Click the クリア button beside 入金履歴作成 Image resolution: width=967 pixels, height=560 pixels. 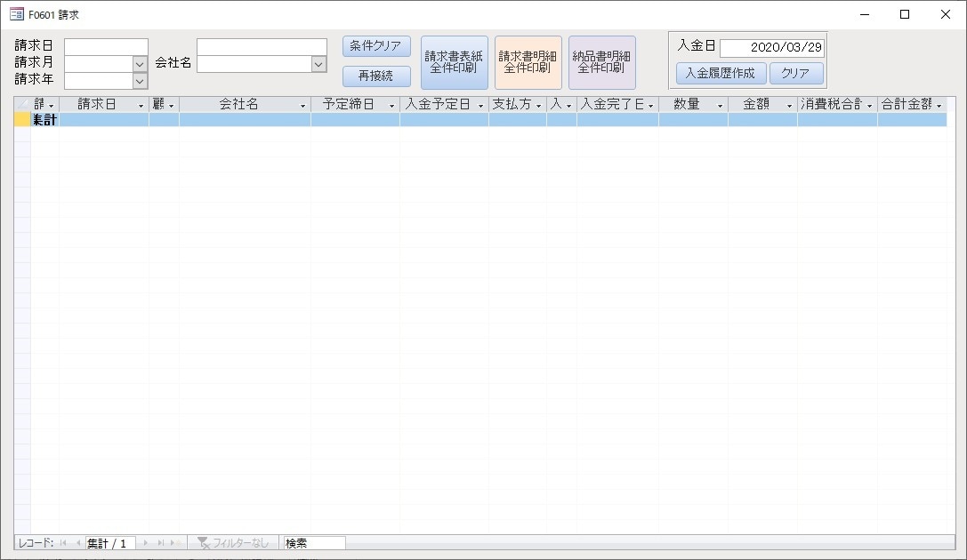point(796,73)
